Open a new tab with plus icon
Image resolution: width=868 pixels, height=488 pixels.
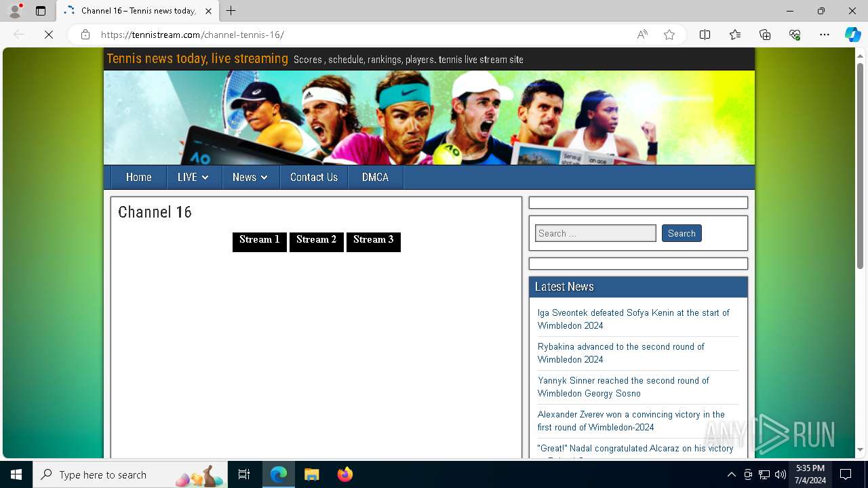coord(231,11)
